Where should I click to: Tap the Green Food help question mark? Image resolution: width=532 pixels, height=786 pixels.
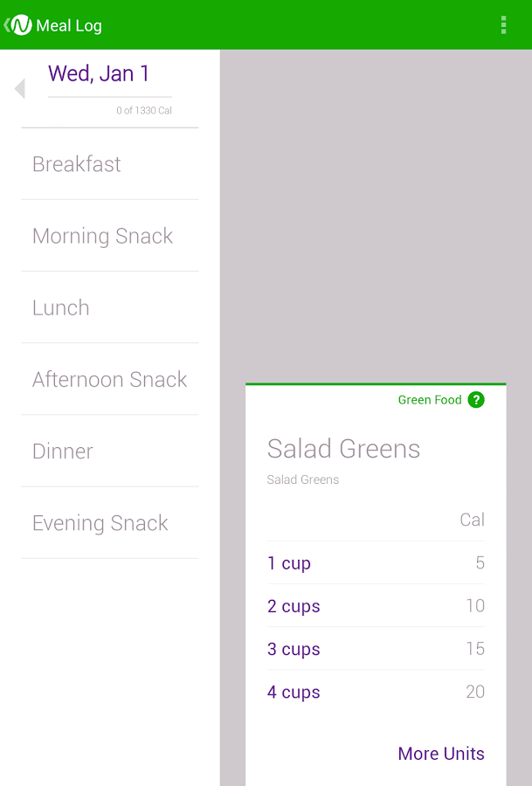click(x=476, y=400)
